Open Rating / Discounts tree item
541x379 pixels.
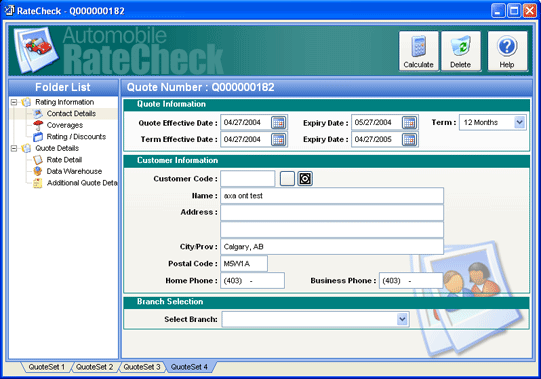click(76, 137)
